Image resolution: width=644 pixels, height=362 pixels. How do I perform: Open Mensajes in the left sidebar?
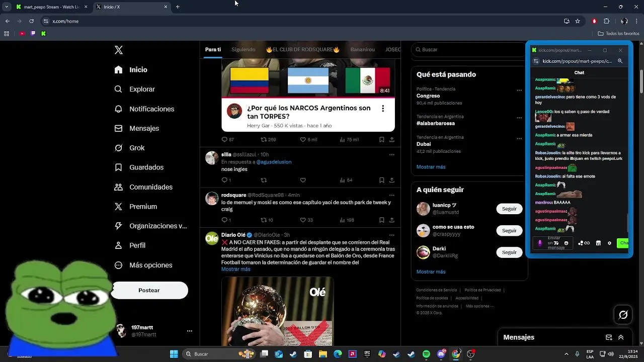point(137,128)
